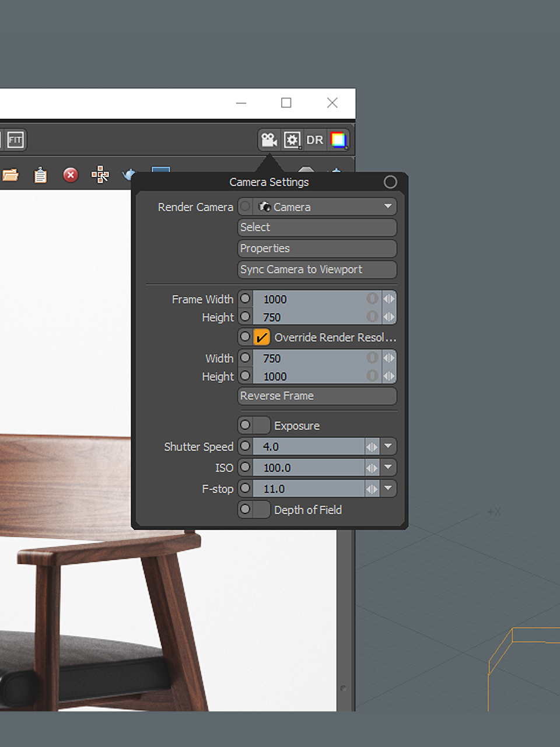Image resolution: width=560 pixels, height=747 pixels.
Task: Click the clipboard paste icon
Action: [40, 175]
